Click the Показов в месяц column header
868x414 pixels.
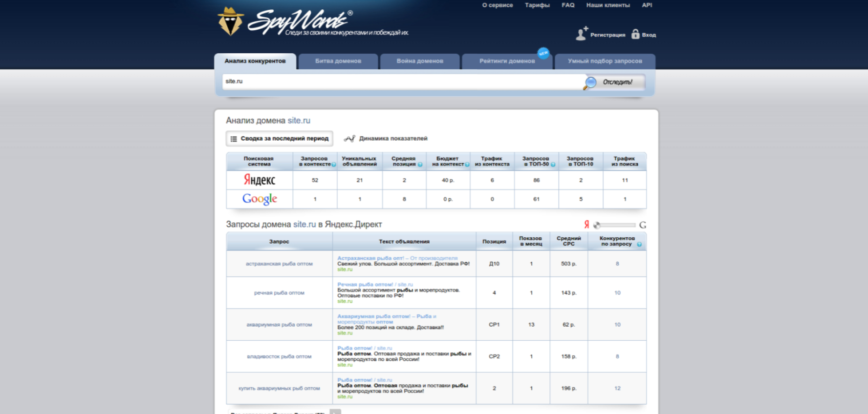click(x=531, y=242)
